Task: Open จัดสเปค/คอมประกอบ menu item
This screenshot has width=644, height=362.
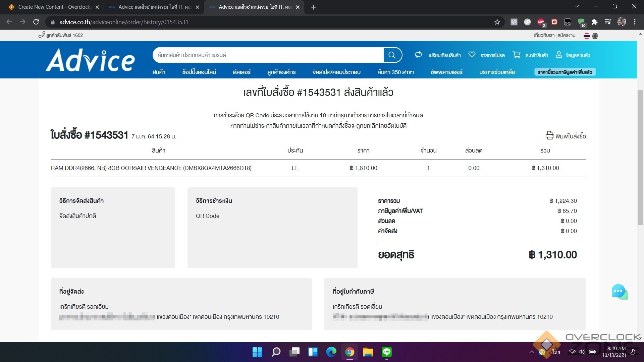Action: pyautogui.click(x=336, y=72)
